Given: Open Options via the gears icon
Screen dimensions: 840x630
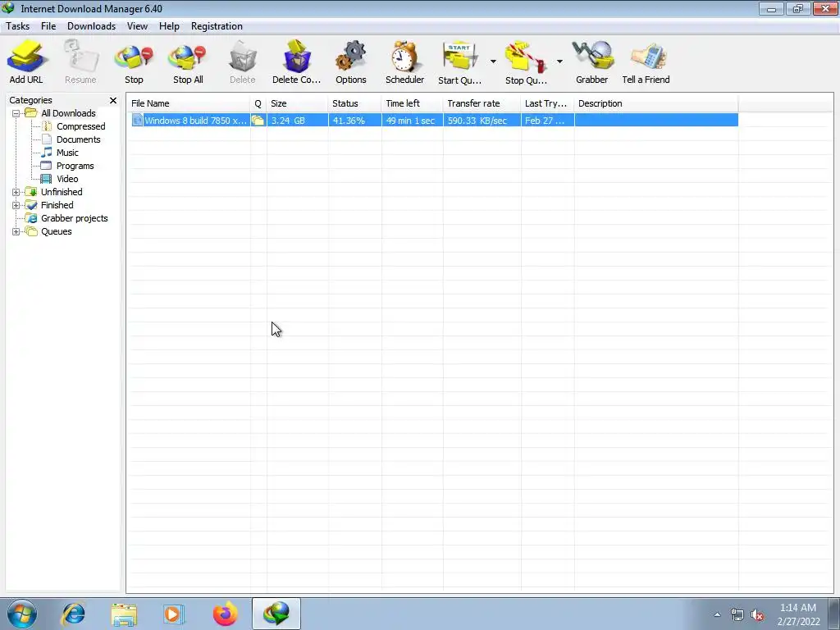Looking at the screenshot, I should (351, 56).
